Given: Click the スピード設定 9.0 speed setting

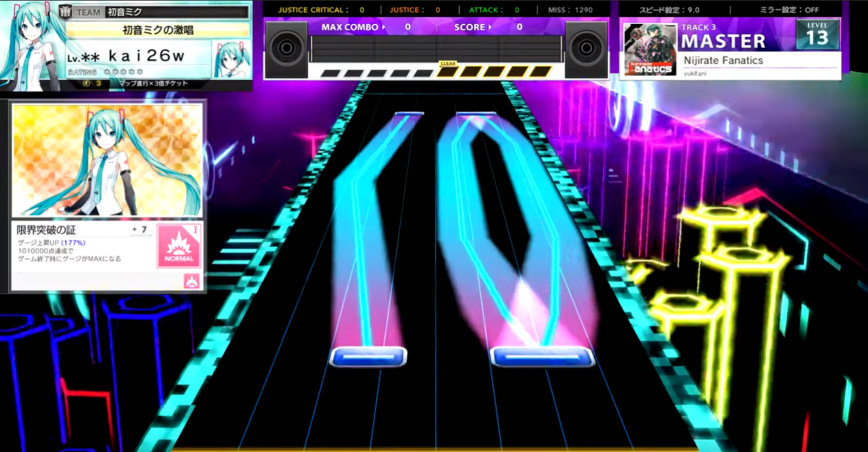Looking at the screenshot, I should pyautogui.click(x=669, y=10).
